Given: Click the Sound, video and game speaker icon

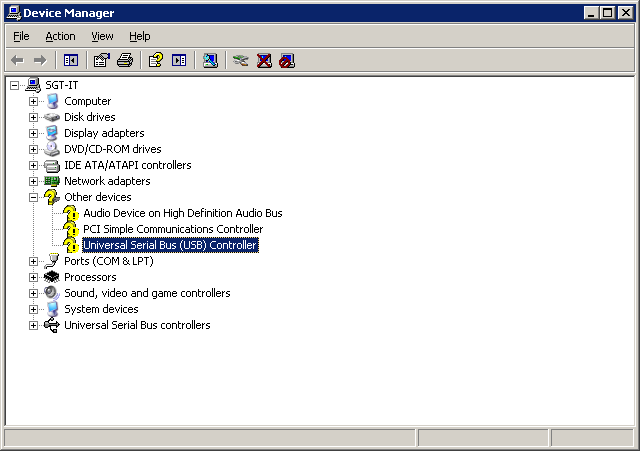Looking at the screenshot, I should 52,293.
